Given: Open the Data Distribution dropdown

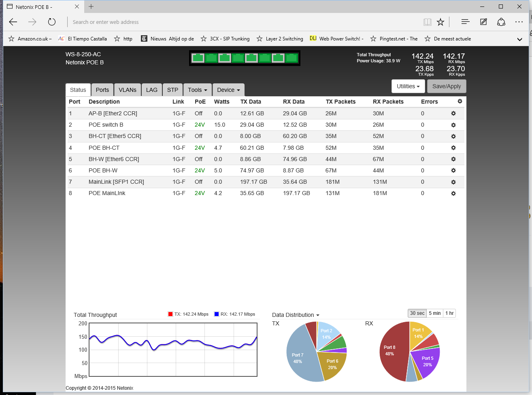Looking at the screenshot, I should click(296, 315).
